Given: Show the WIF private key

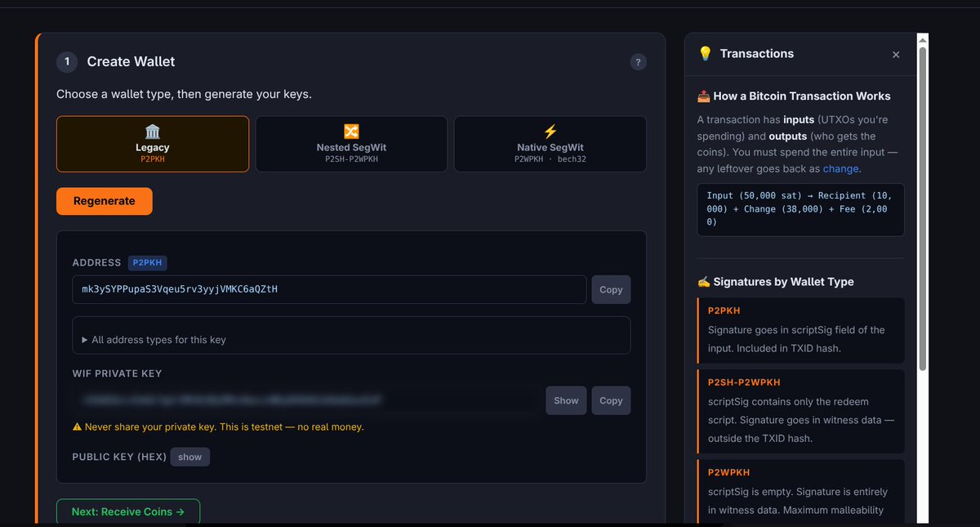Looking at the screenshot, I should [x=566, y=400].
